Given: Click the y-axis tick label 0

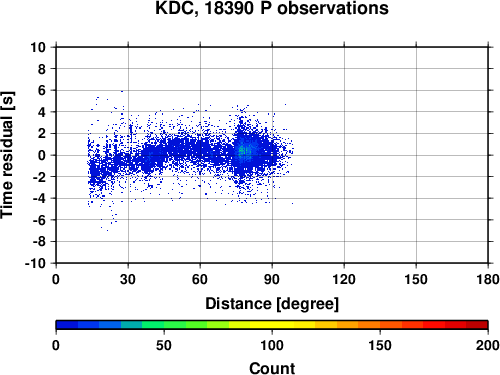Looking at the screenshot, I should coord(42,155).
